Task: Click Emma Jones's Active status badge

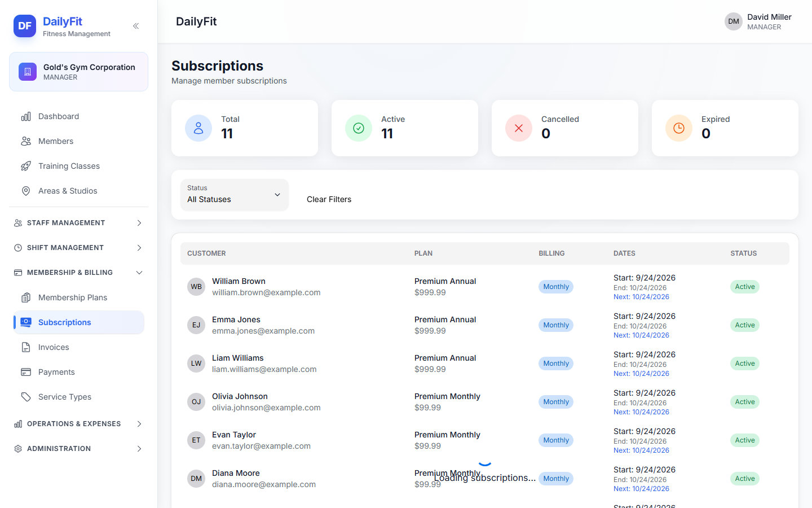Action: 745,325
